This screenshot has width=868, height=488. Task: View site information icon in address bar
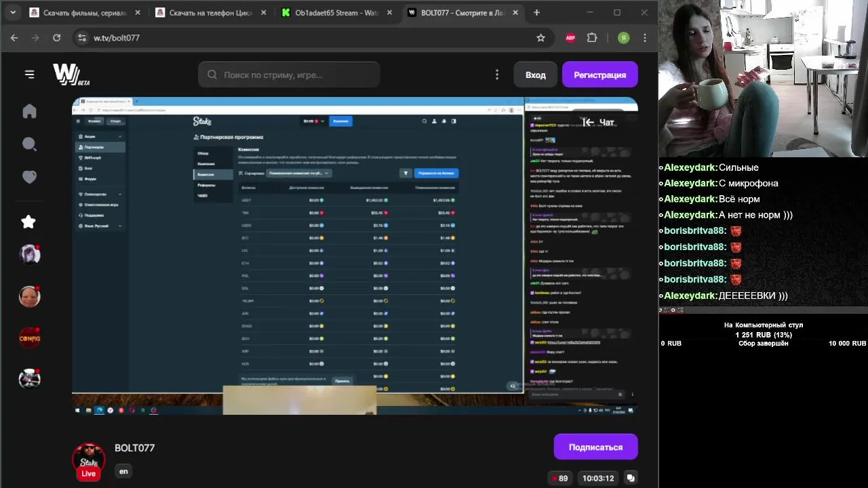click(x=81, y=38)
